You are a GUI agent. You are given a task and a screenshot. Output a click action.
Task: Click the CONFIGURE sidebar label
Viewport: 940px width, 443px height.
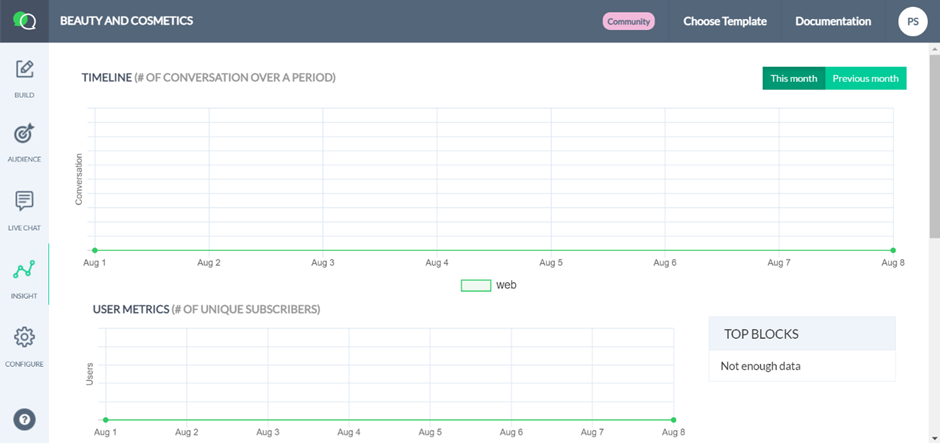point(25,364)
